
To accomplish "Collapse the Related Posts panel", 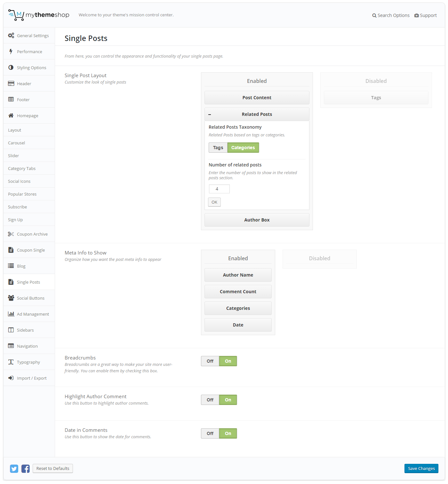I will point(210,115).
